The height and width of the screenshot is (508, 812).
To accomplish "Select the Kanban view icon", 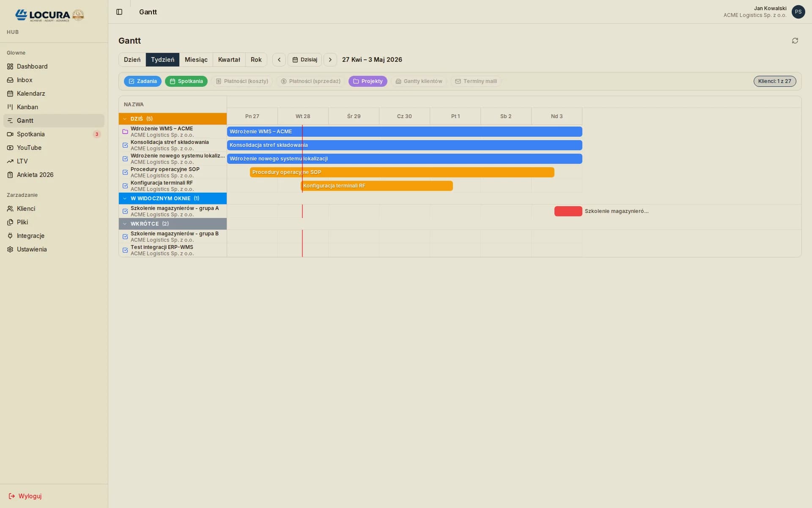I will click(x=10, y=107).
